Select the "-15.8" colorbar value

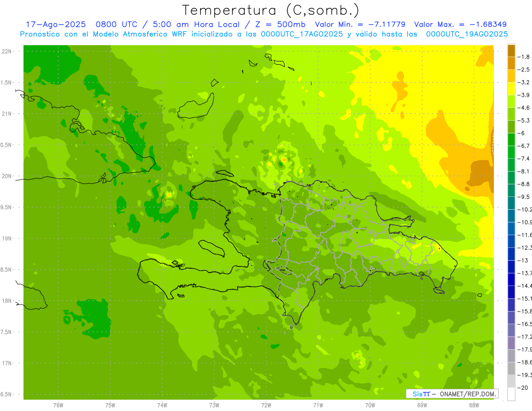pyautogui.click(x=525, y=311)
